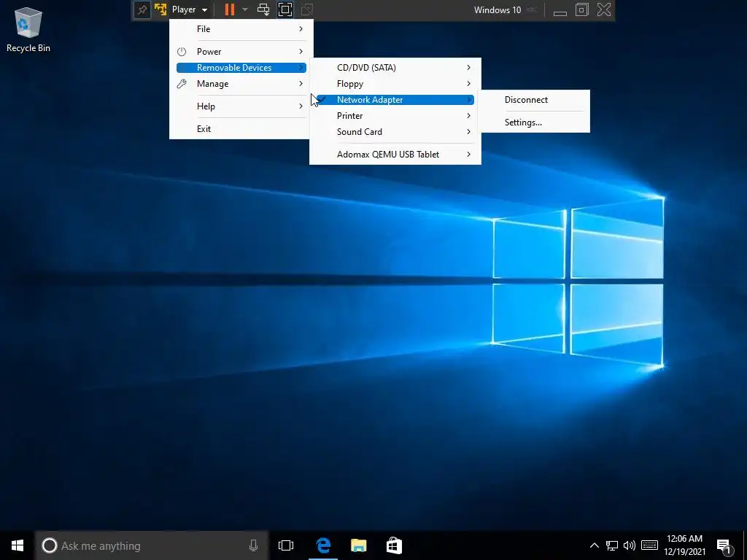Click the volume speaker tray icon
The height and width of the screenshot is (560, 747).
click(630, 545)
